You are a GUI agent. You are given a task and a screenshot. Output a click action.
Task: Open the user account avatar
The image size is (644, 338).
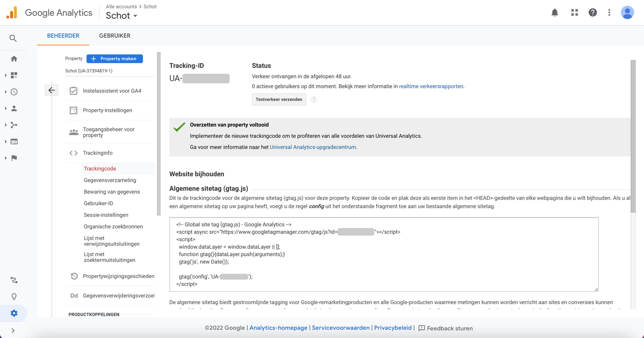tap(627, 12)
